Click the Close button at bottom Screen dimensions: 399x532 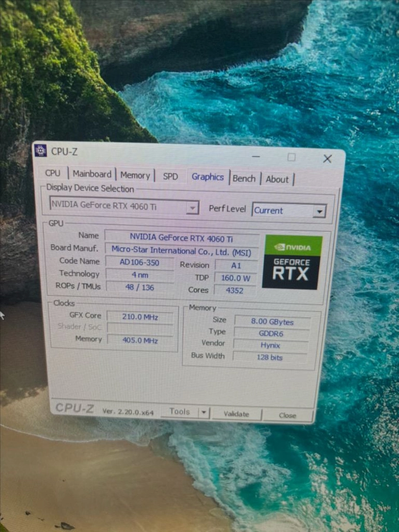(x=287, y=415)
